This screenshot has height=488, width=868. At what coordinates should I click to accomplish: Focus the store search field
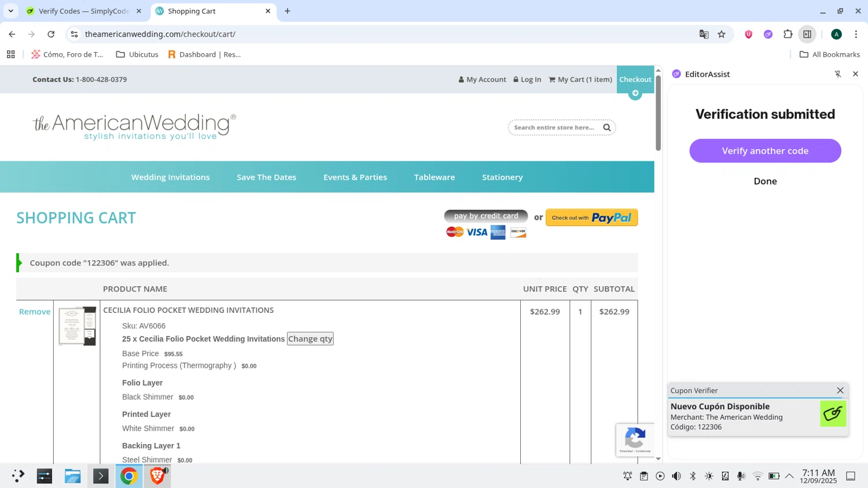(x=554, y=127)
